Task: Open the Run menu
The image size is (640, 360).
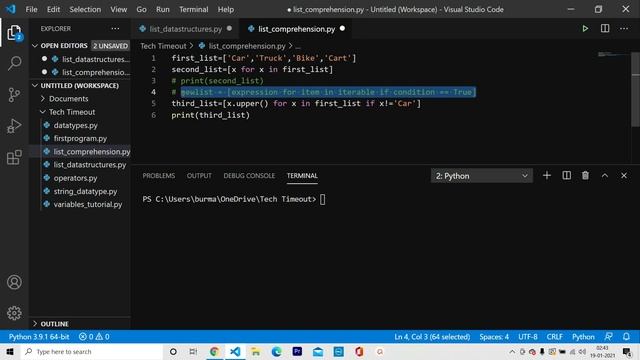Action: tap(162, 9)
